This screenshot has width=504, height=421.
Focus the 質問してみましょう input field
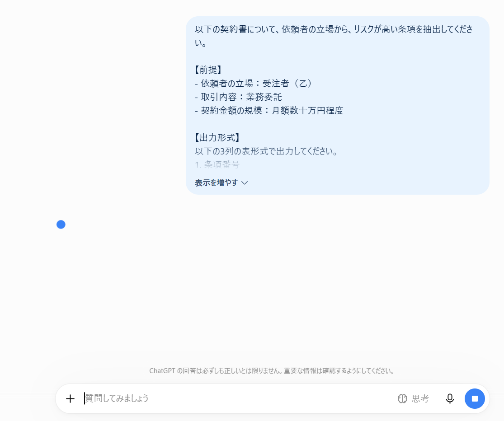(238, 398)
